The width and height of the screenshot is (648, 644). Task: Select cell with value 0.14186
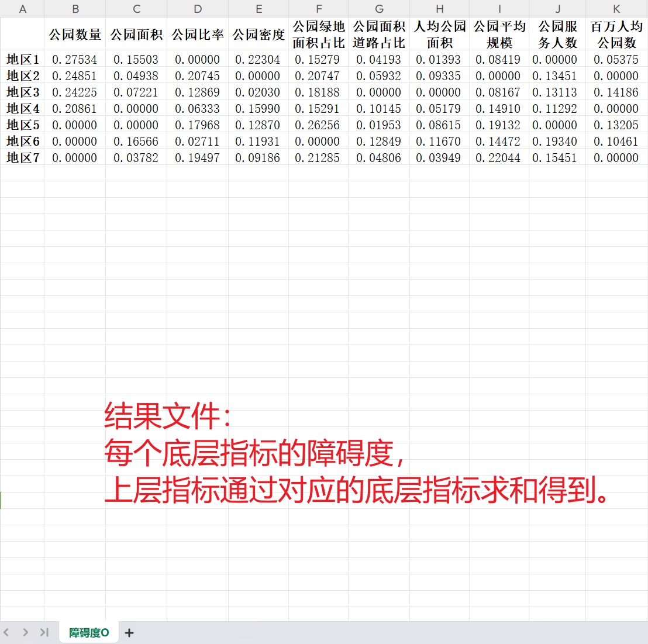(616, 92)
